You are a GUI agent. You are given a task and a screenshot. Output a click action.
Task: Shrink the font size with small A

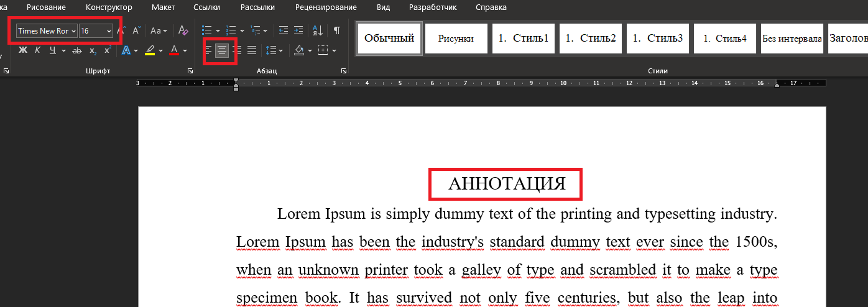[136, 30]
